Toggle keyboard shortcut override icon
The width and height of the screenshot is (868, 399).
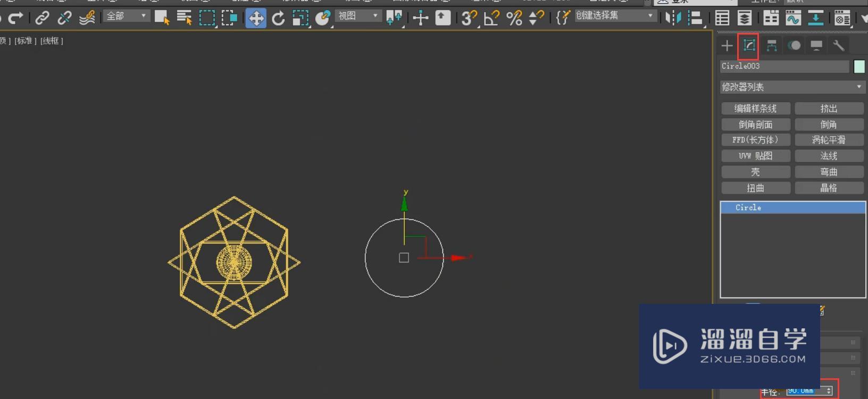point(443,18)
